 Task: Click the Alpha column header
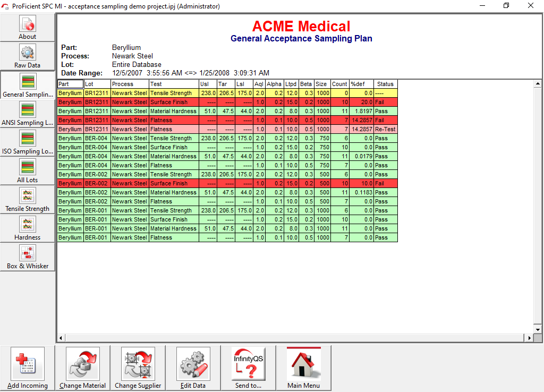[275, 84]
